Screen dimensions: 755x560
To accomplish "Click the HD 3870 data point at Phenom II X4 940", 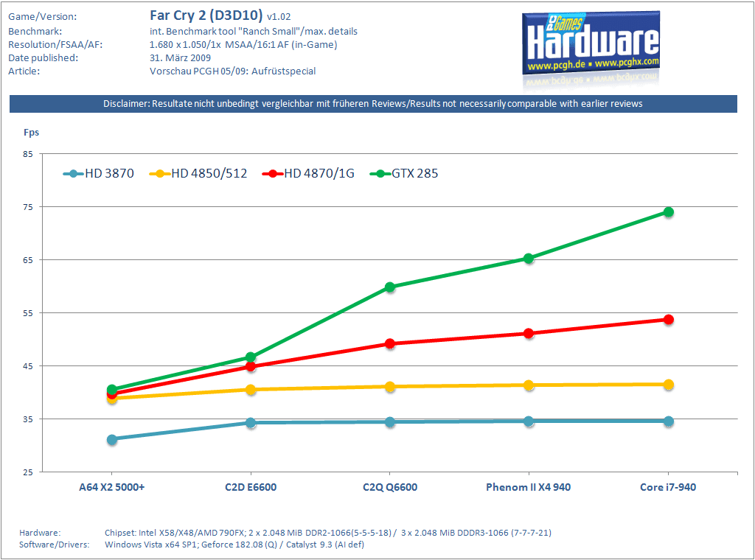I will (x=529, y=421).
